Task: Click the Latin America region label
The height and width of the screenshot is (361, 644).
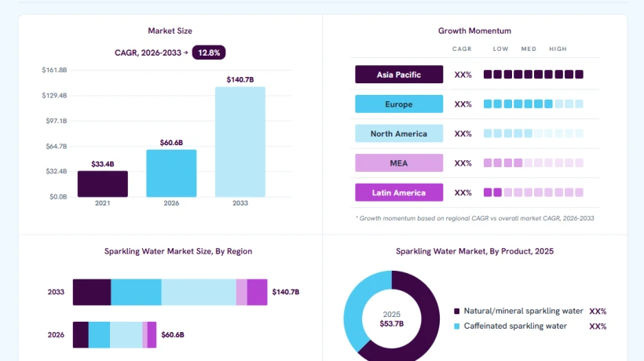Action: [x=399, y=193]
